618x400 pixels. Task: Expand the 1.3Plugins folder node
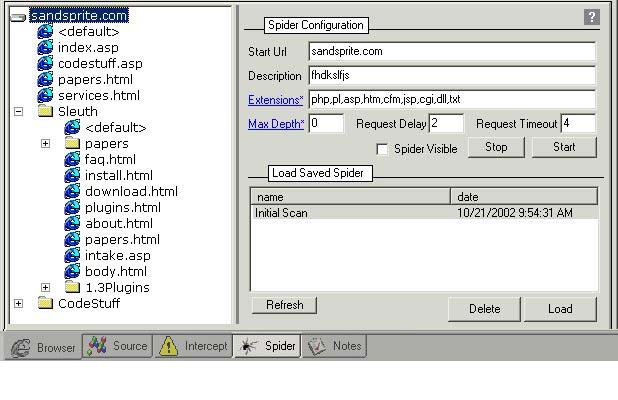[x=45, y=288]
